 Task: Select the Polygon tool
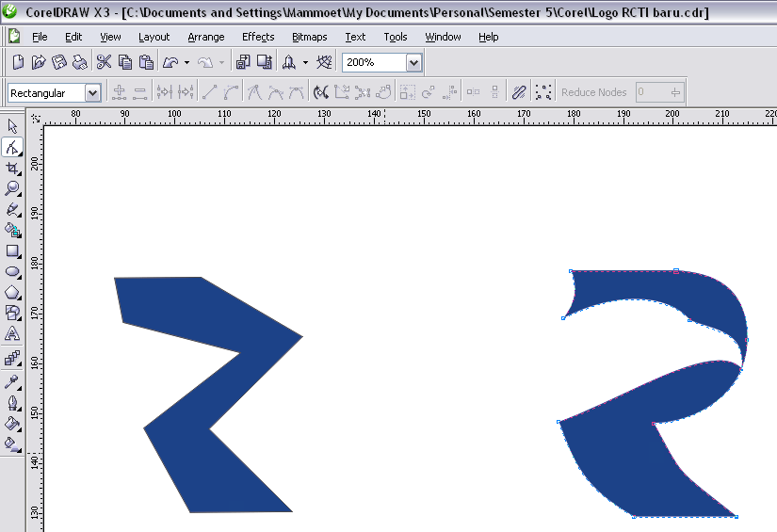(12, 292)
